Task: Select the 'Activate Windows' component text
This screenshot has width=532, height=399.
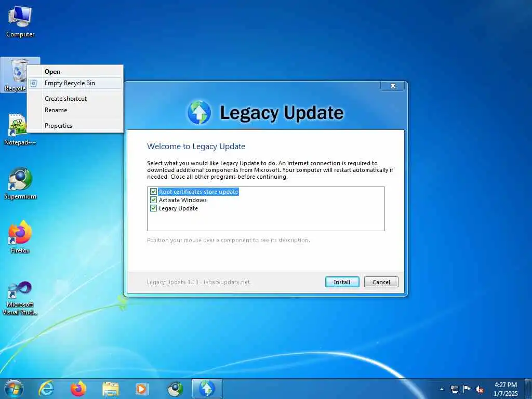Action: click(x=182, y=200)
